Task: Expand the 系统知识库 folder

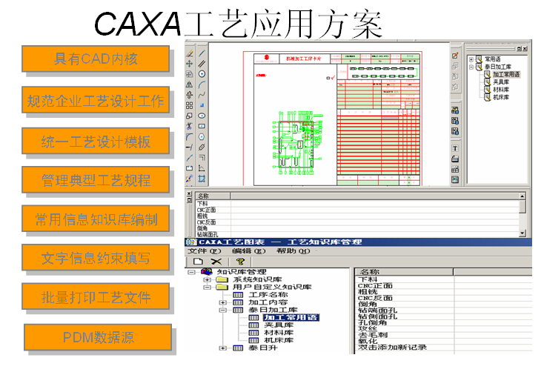Action: point(207,279)
